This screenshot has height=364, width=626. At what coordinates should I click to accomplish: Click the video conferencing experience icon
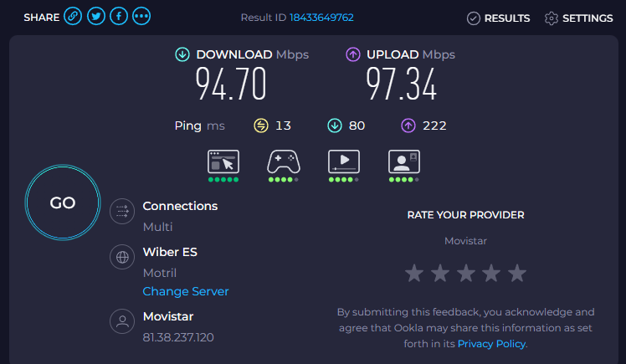[x=403, y=161]
